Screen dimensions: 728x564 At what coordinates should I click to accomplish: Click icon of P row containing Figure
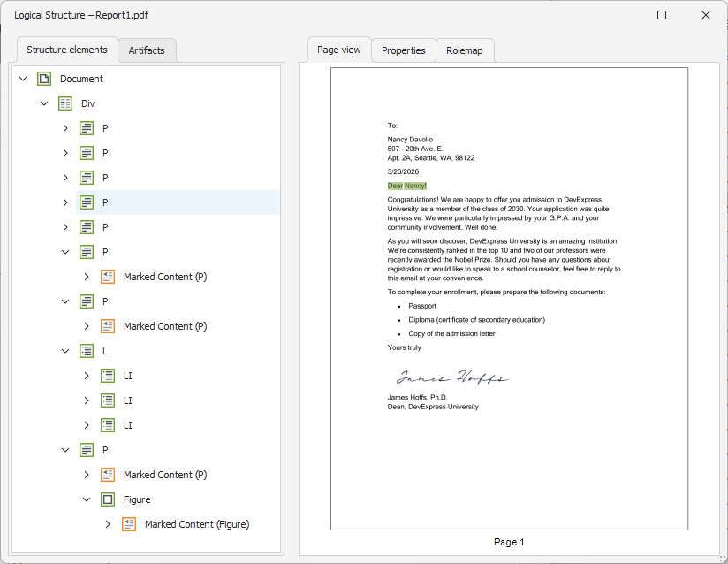pyautogui.click(x=87, y=450)
